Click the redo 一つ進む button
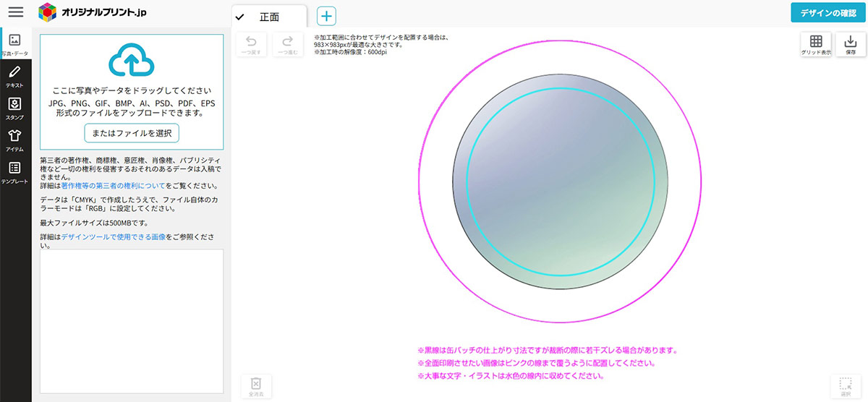This screenshot has width=868, height=402. pos(287,45)
